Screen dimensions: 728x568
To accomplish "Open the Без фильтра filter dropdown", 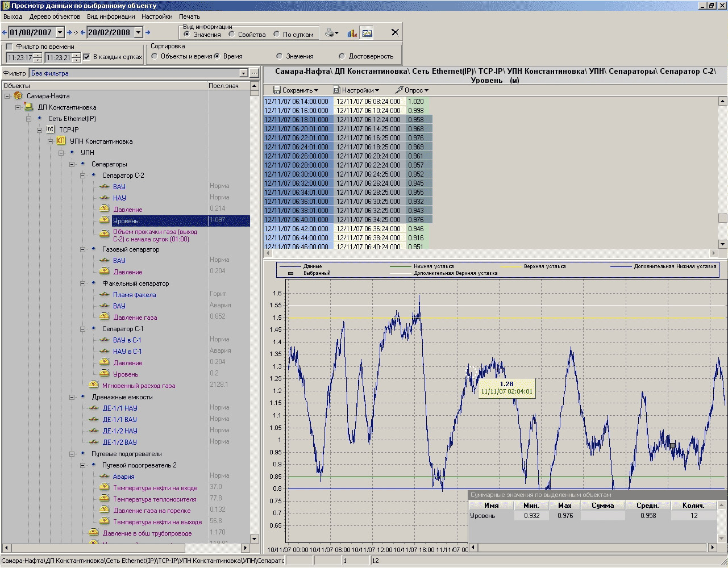I will [x=243, y=73].
